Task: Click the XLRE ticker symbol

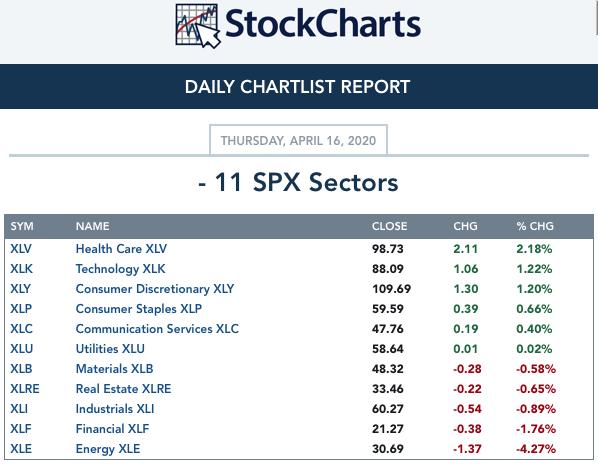Action: pos(25,389)
